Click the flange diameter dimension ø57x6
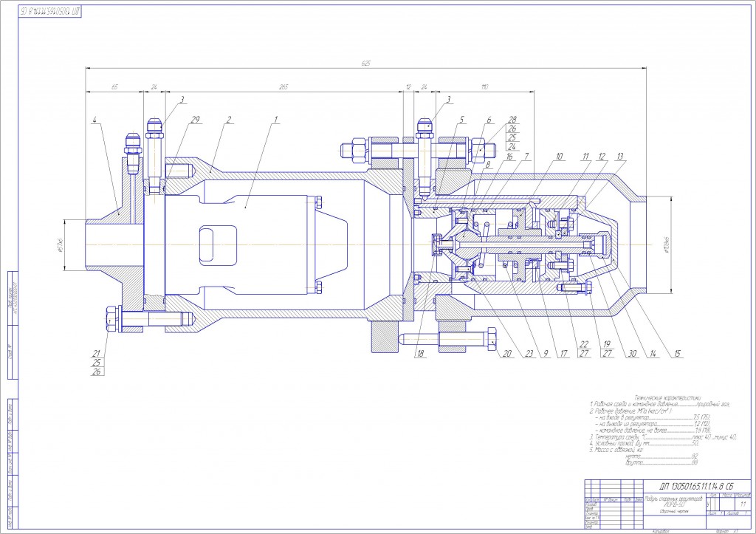This screenshot has width=756, height=534. pos(61,244)
